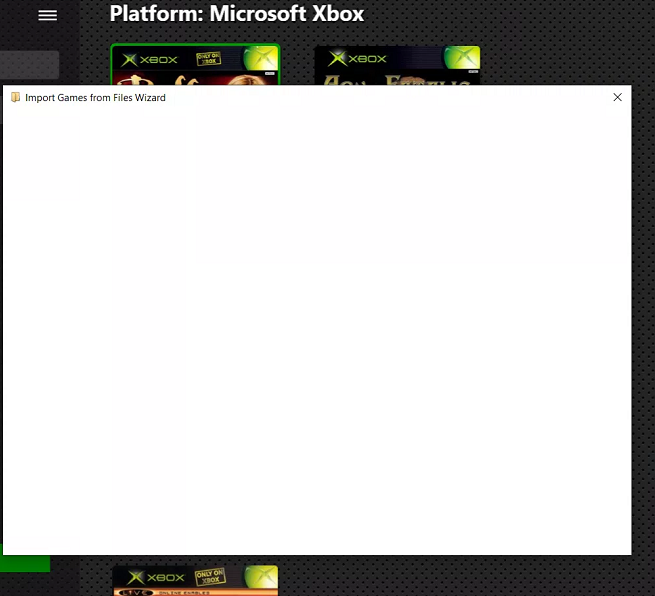Click the green highlighted sidebar item
The image size is (655, 596).
25,563
